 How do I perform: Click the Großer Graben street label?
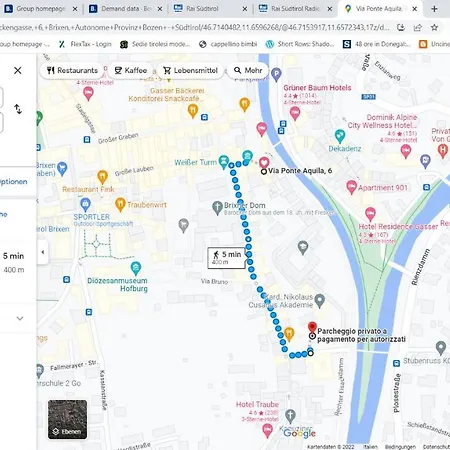pos(118,138)
